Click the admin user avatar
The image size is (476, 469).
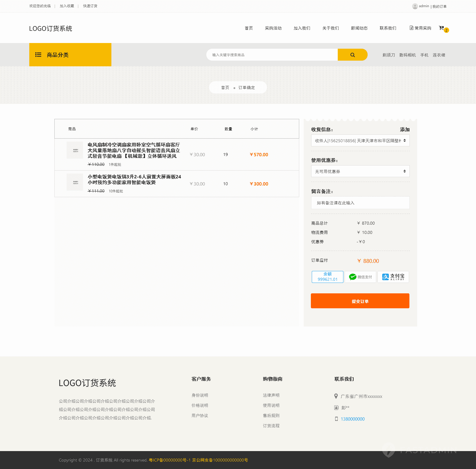[415, 6]
